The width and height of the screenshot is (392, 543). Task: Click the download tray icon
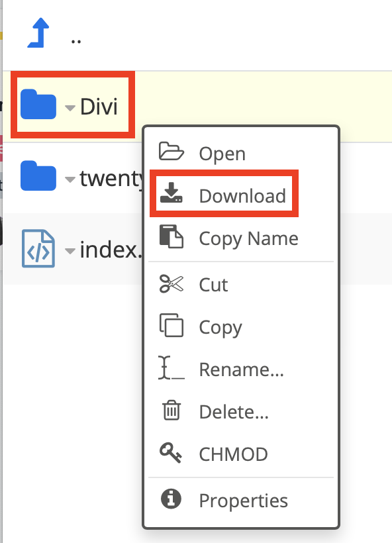(171, 193)
